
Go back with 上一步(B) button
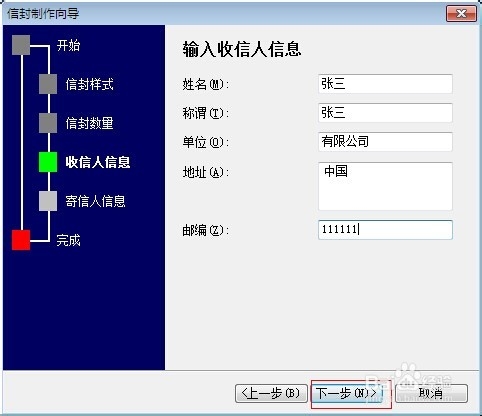click(x=271, y=394)
